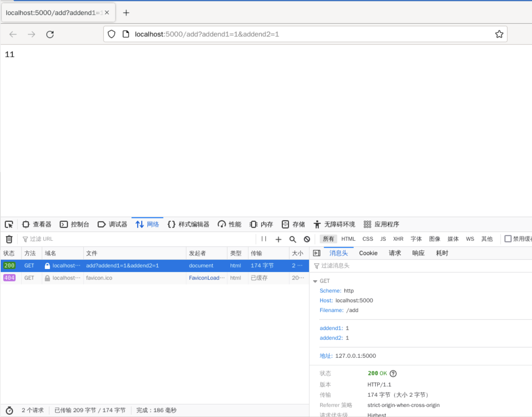Open the 耗时 timings tab

pyautogui.click(x=442, y=253)
